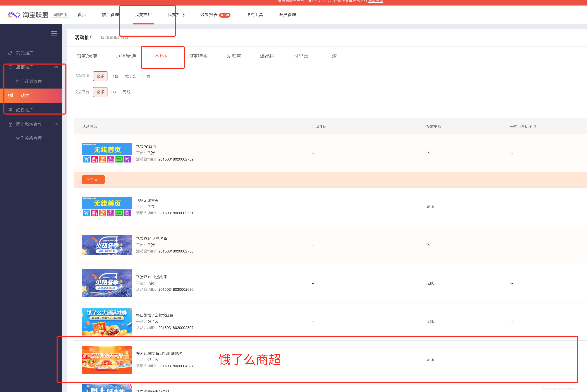
Task: Click the 红包推广 envelope icon
Action: (11, 110)
